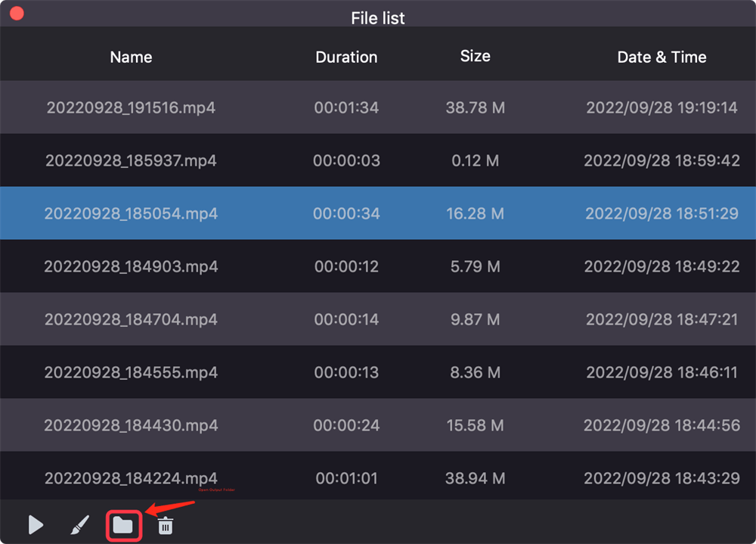
Task: Pick the 20220928_184430.mp4 entry
Action: (x=131, y=425)
